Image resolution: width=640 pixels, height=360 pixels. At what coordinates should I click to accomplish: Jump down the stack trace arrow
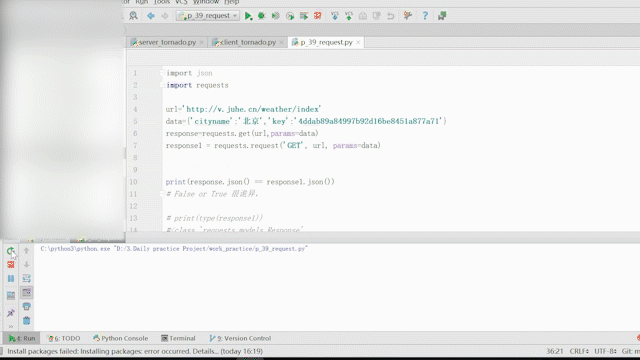tap(27, 264)
